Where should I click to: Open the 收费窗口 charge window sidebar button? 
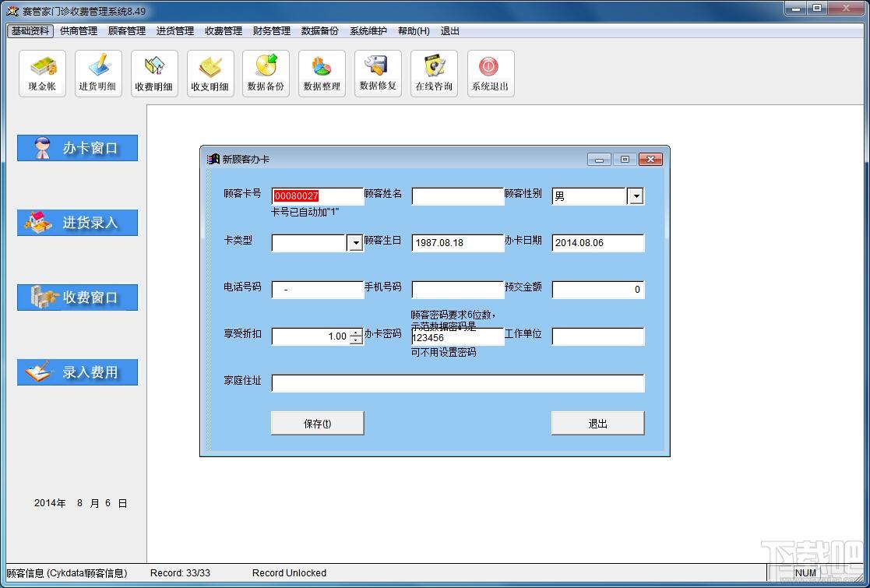pyautogui.click(x=77, y=298)
